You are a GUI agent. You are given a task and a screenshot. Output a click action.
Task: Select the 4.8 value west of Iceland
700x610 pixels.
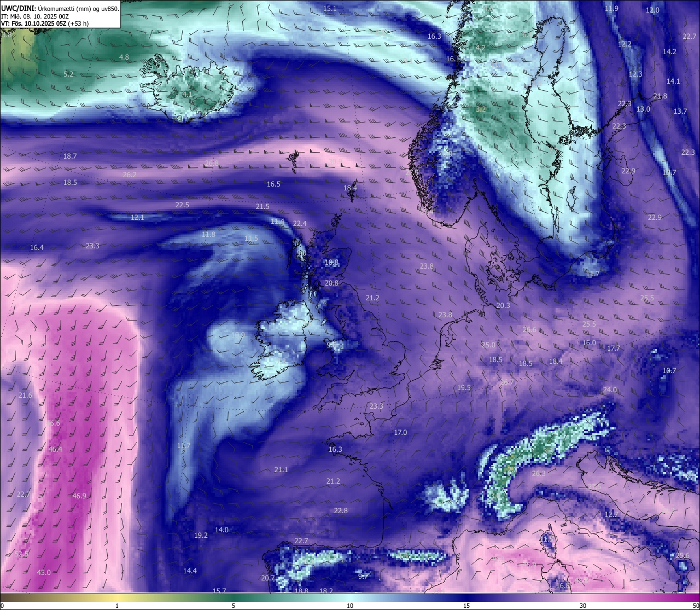coord(124,57)
